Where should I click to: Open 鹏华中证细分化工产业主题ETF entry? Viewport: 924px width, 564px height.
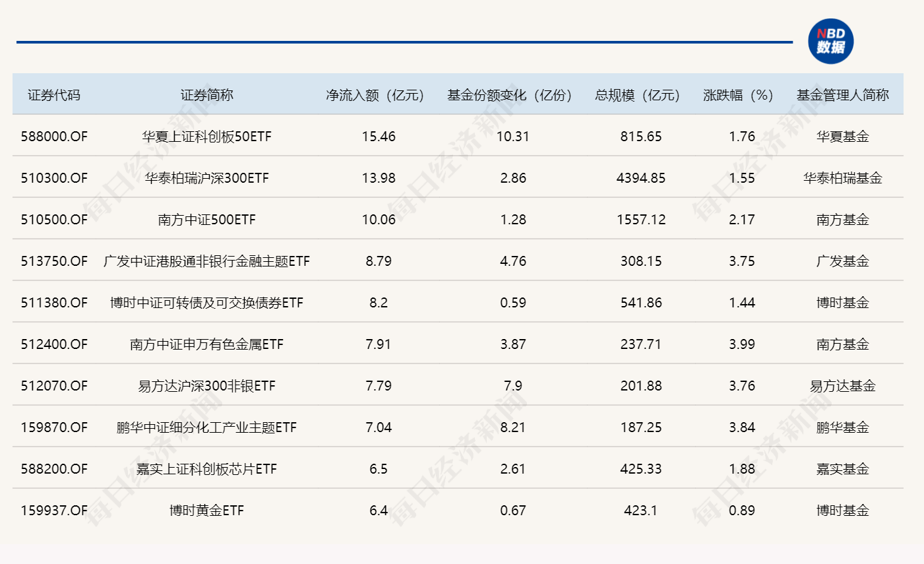(x=206, y=427)
